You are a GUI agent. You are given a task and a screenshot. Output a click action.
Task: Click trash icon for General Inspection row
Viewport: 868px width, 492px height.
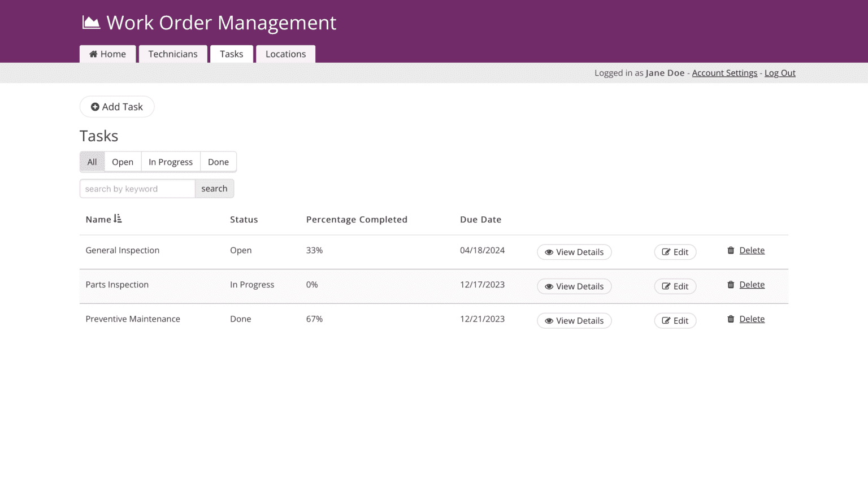tap(731, 250)
